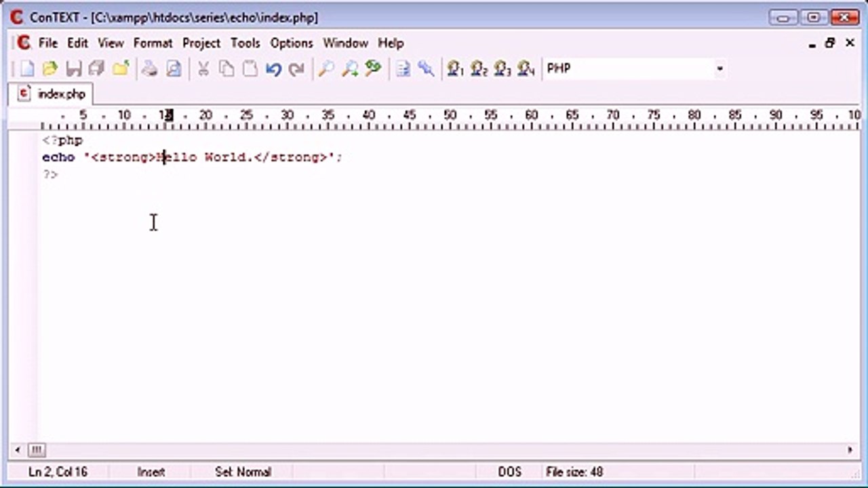Run user command 2 icon
This screenshot has width=868, height=488.
coord(479,68)
